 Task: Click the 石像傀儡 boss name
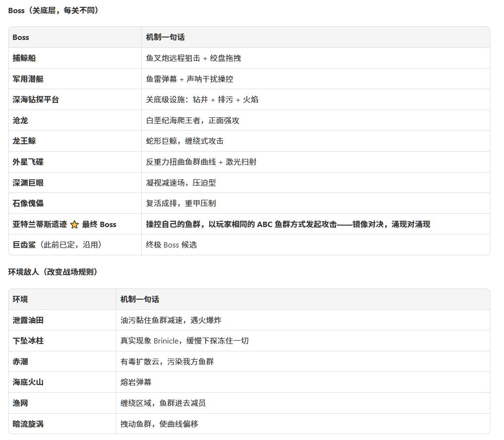[28, 203]
